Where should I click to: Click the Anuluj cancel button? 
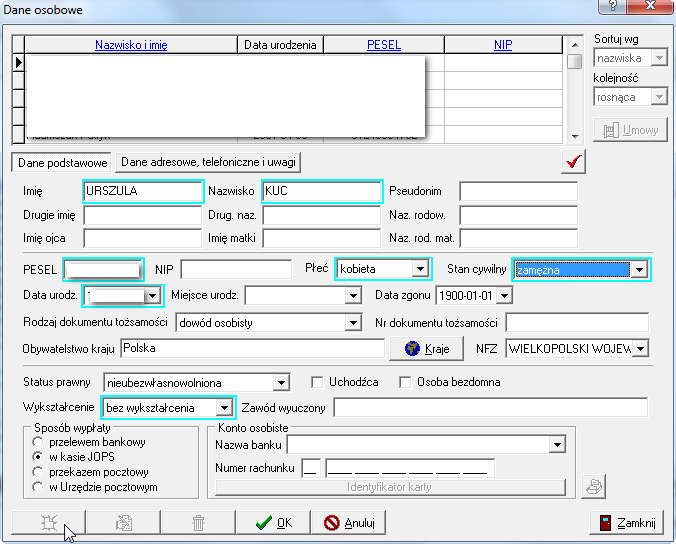(x=348, y=522)
